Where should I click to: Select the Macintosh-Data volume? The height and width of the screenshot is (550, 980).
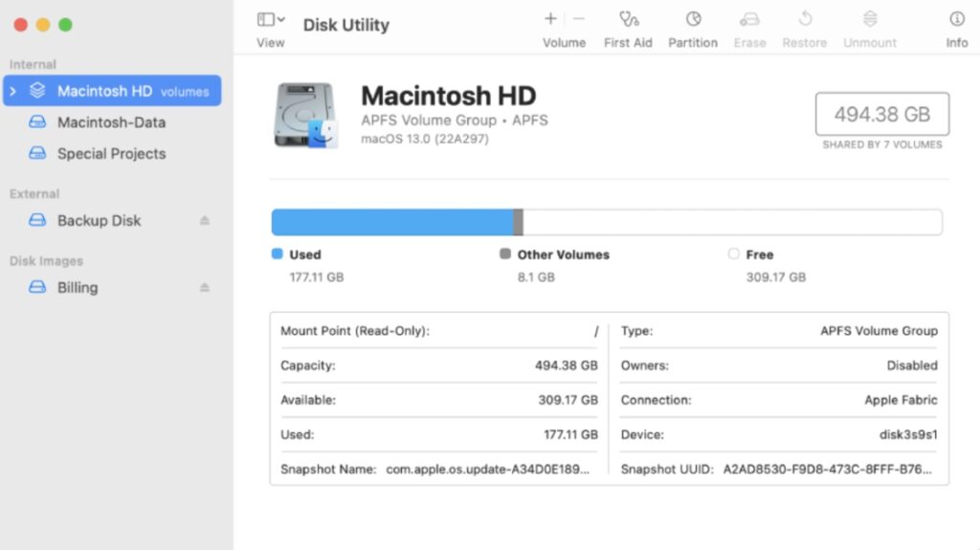113,121
